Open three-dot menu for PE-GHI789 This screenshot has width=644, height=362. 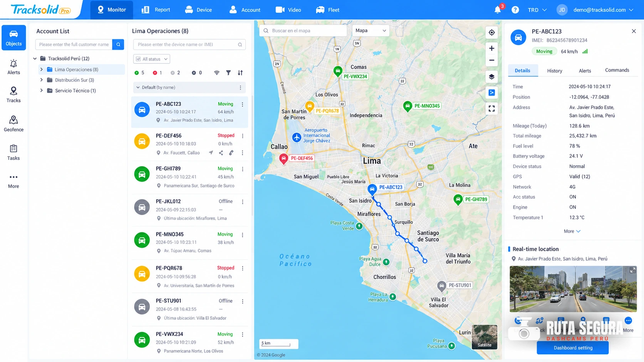pyautogui.click(x=243, y=169)
